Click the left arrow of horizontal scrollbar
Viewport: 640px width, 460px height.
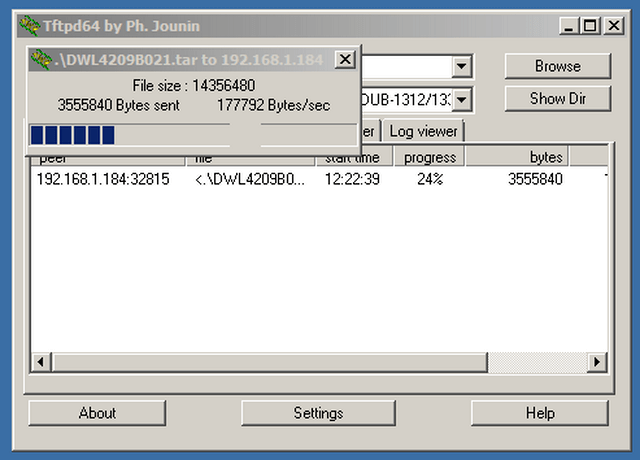tap(41, 362)
